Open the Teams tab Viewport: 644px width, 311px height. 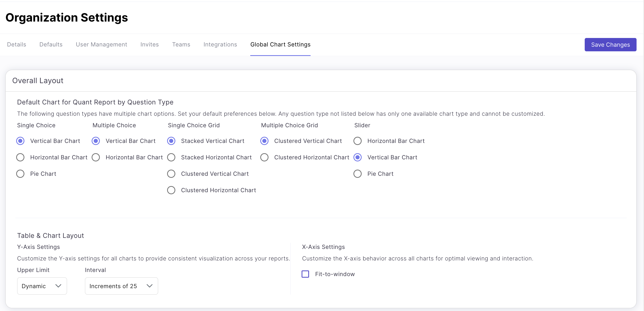(x=181, y=45)
